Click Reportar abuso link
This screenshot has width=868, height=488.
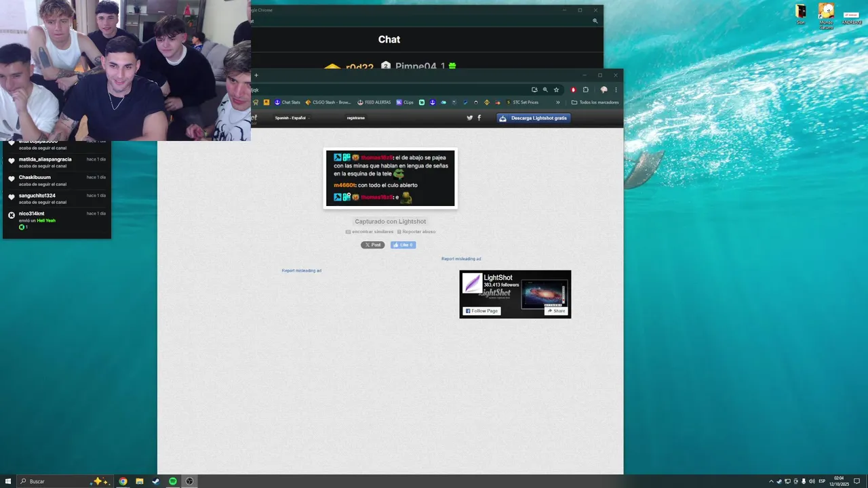tap(416, 232)
